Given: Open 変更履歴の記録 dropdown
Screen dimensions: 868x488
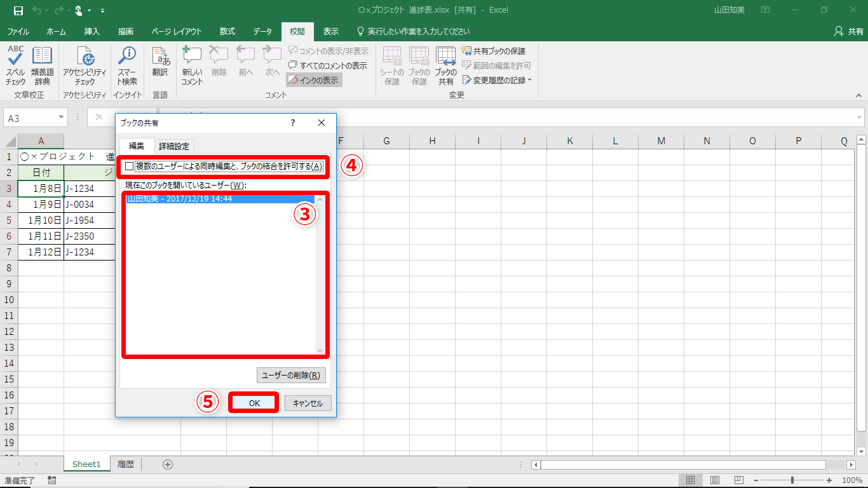Looking at the screenshot, I should 497,80.
